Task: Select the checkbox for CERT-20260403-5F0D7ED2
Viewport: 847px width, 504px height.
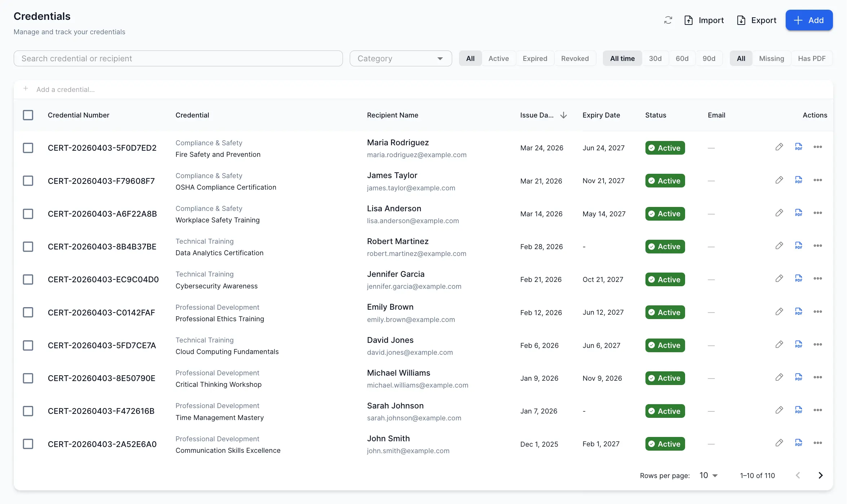Action: 28,147
